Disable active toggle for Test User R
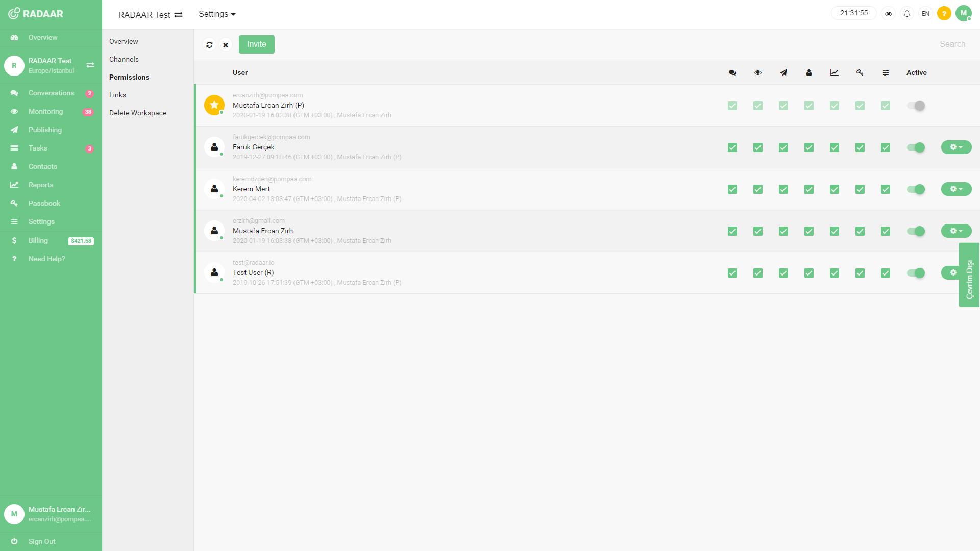Image resolution: width=980 pixels, height=551 pixels. (x=916, y=272)
